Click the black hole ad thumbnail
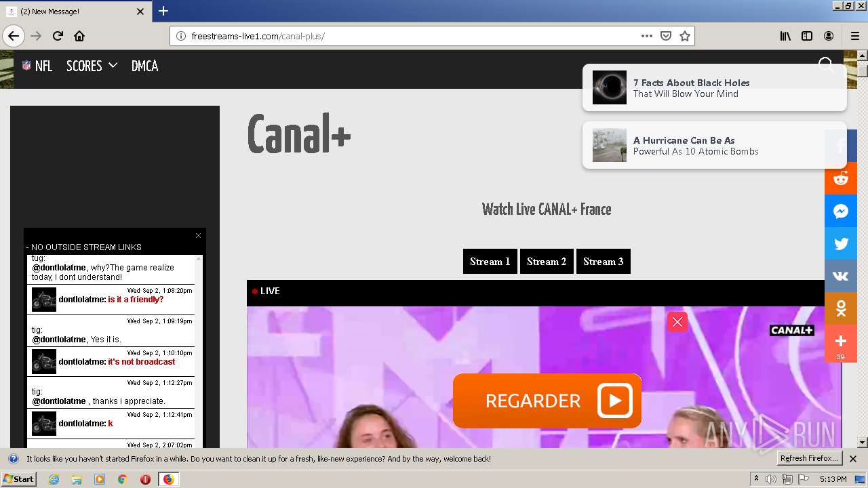 tap(610, 87)
